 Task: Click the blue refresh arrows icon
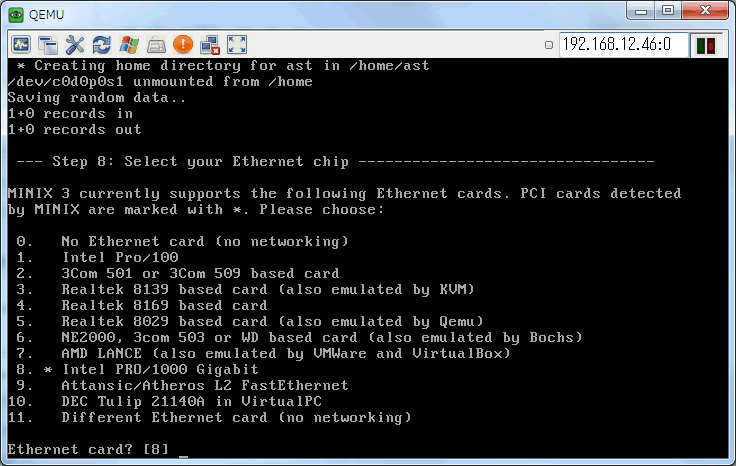pyautogui.click(x=102, y=45)
